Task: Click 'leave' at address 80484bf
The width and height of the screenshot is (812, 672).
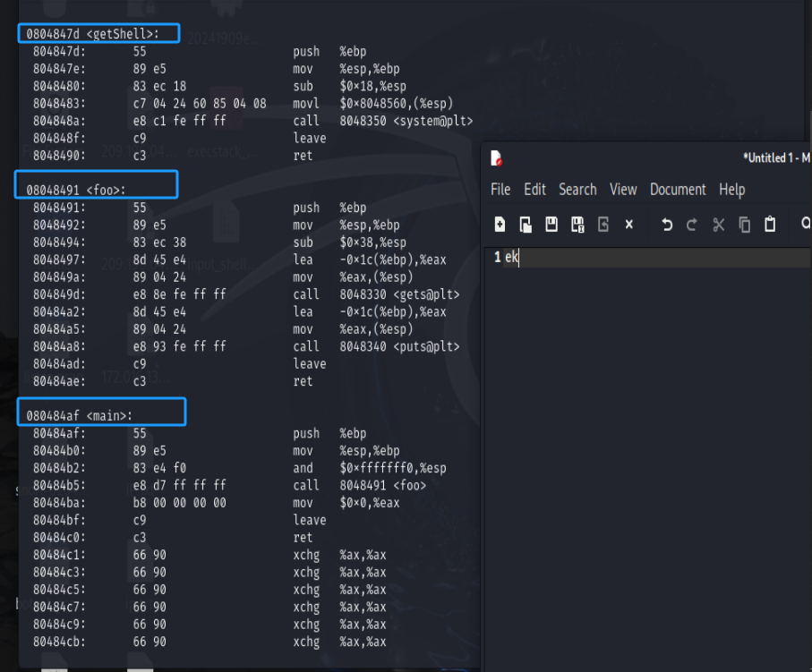Action: (310, 520)
